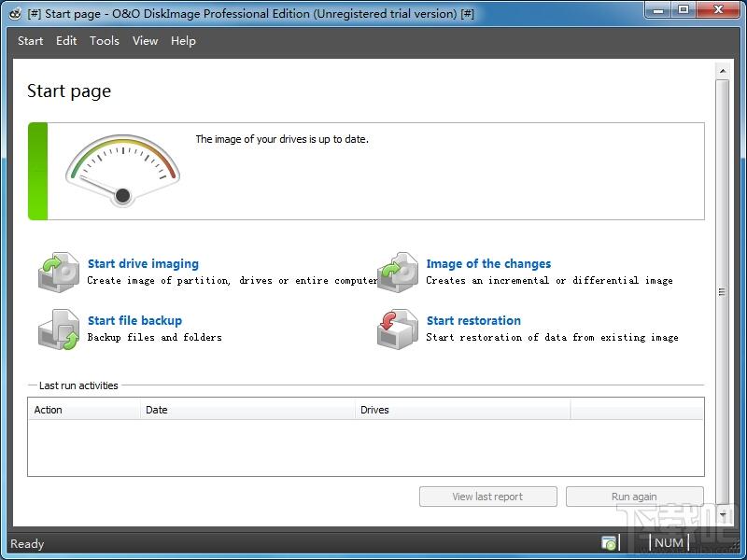Image resolution: width=747 pixels, height=560 pixels.
Task: Click the 'Start page' heading
Action: click(69, 91)
